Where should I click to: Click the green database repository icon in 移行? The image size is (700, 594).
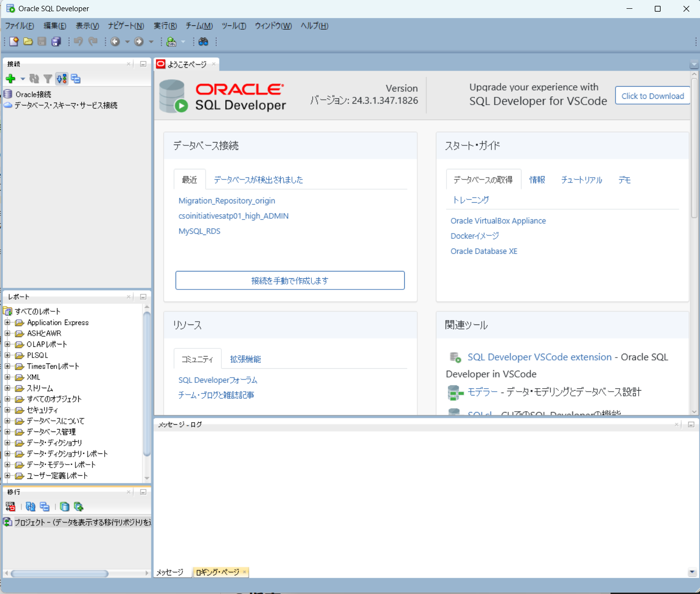(65, 507)
